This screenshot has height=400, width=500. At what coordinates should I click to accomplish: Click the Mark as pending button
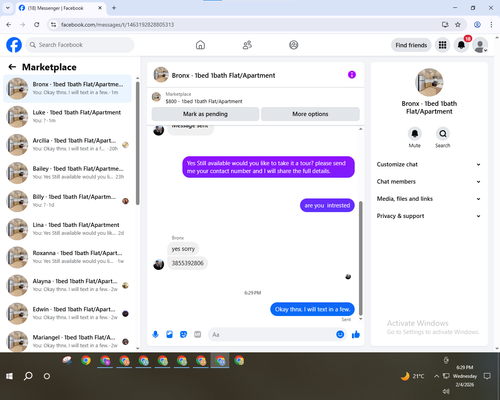point(205,114)
